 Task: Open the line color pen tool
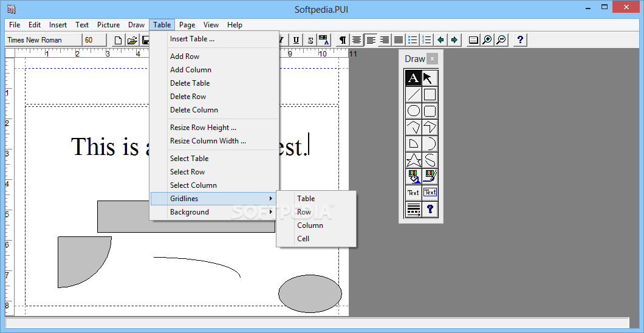click(430, 177)
